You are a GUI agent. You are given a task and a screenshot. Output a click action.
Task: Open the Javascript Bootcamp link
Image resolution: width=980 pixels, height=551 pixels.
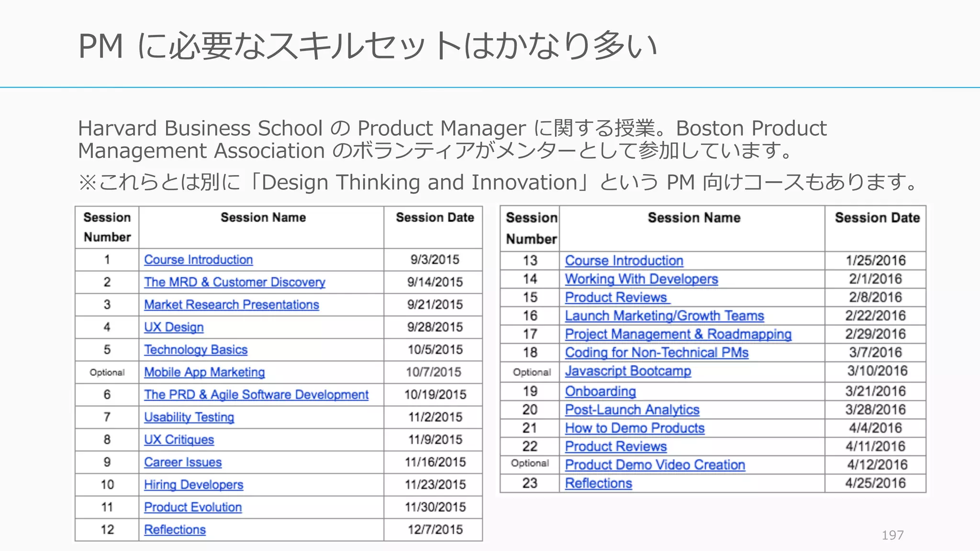pyautogui.click(x=628, y=371)
